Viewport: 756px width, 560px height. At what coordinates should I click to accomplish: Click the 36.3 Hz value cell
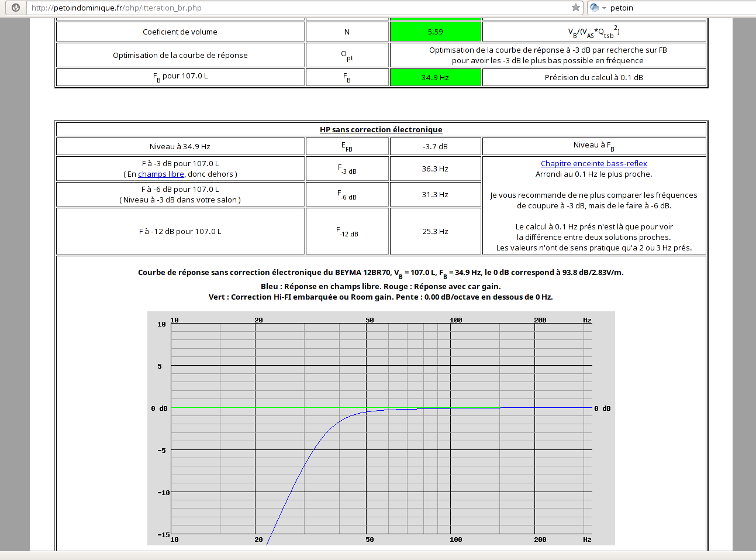435,169
